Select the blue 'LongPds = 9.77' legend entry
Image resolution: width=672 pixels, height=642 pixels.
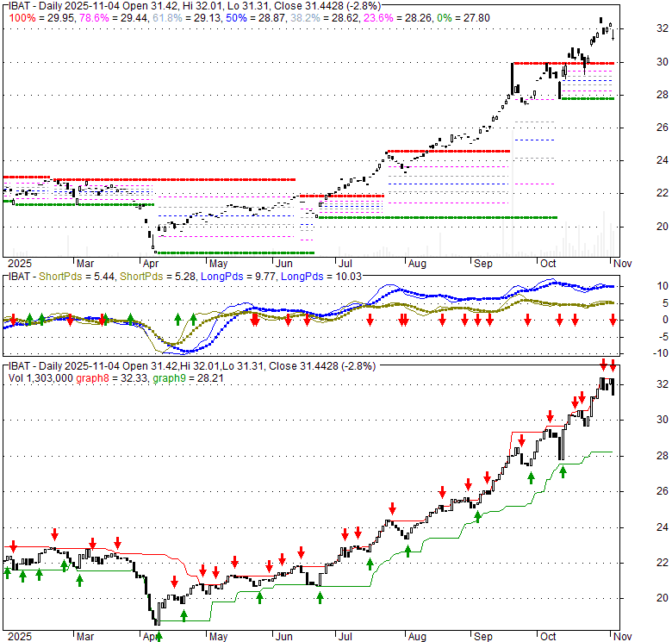[x=239, y=277]
